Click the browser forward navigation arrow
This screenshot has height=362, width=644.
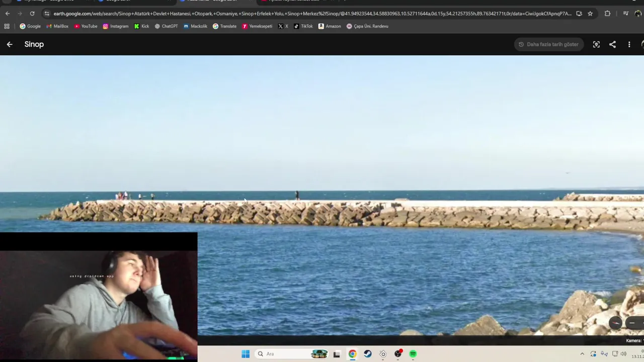tap(20, 14)
